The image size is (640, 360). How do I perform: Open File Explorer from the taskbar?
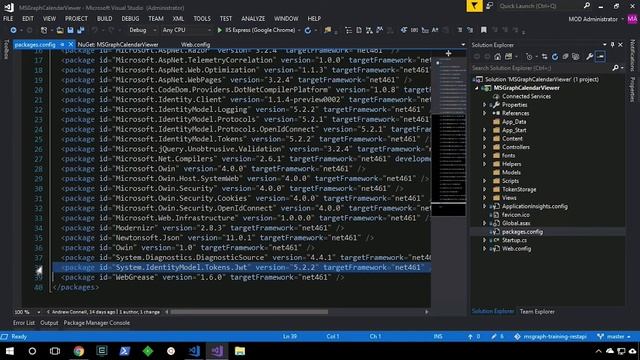pos(240,351)
